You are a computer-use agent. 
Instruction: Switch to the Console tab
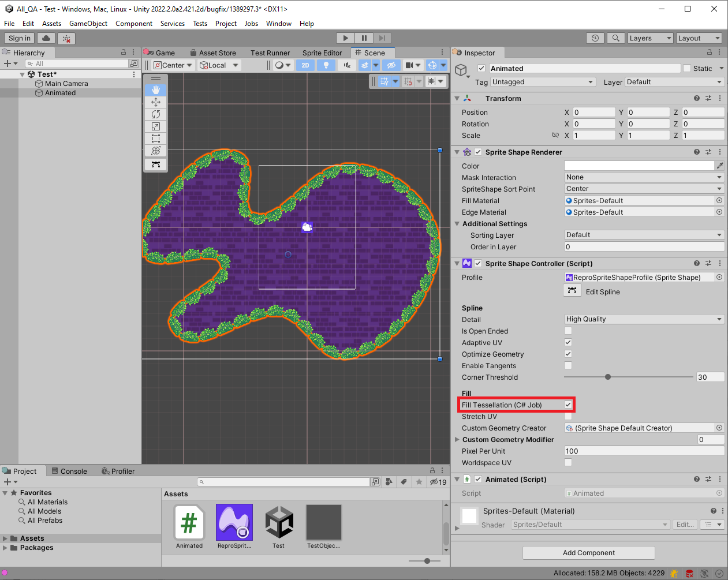point(69,471)
